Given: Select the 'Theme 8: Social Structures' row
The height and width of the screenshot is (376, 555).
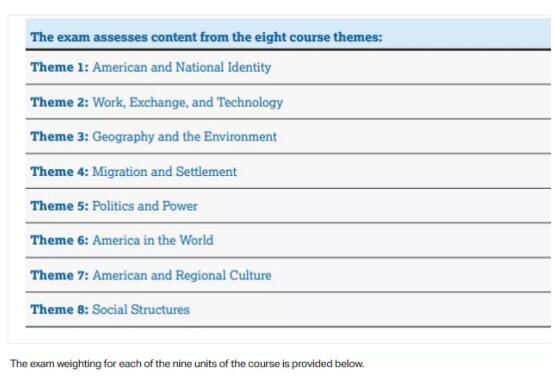Looking at the screenshot, I should (288, 310).
